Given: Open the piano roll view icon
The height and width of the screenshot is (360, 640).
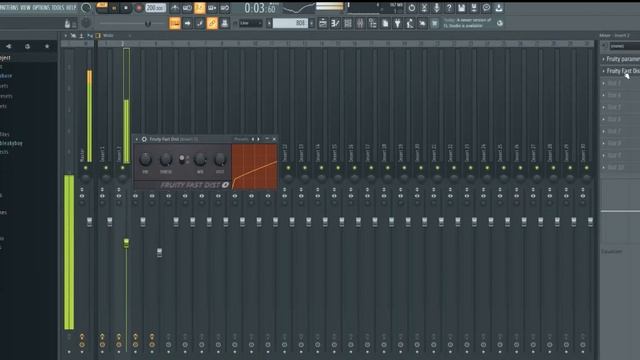Looking at the screenshot, I should [335, 23].
